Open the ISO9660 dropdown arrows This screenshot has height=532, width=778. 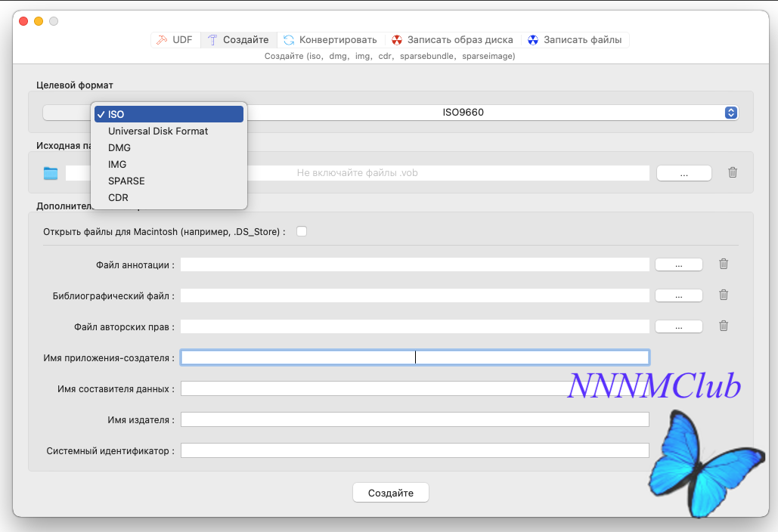730,113
